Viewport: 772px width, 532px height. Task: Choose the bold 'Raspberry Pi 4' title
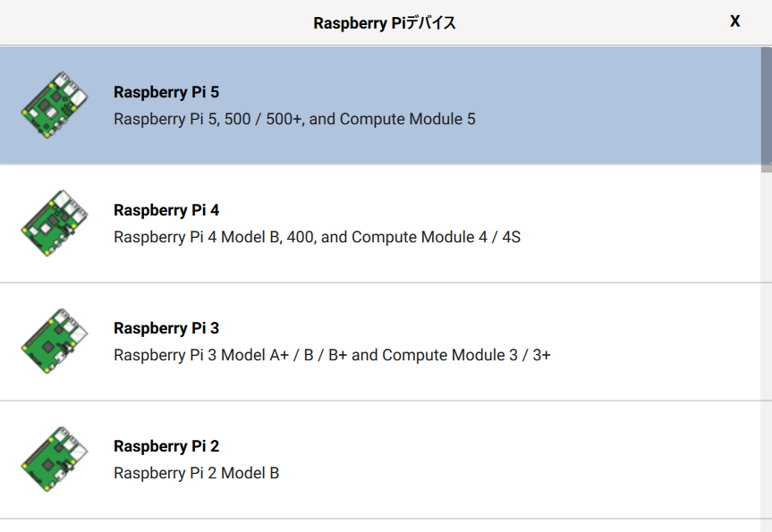[166, 210]
